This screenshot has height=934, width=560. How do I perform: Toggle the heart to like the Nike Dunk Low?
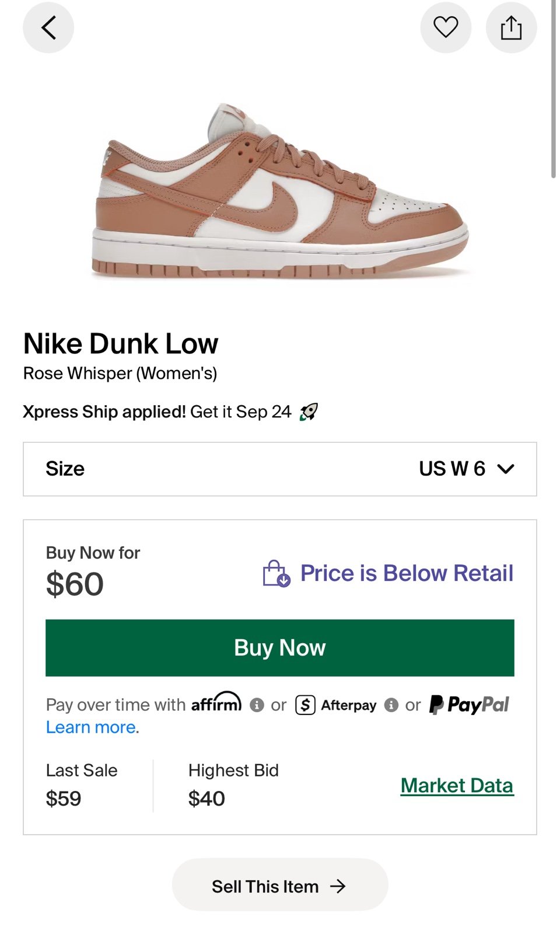pos(446,27)
